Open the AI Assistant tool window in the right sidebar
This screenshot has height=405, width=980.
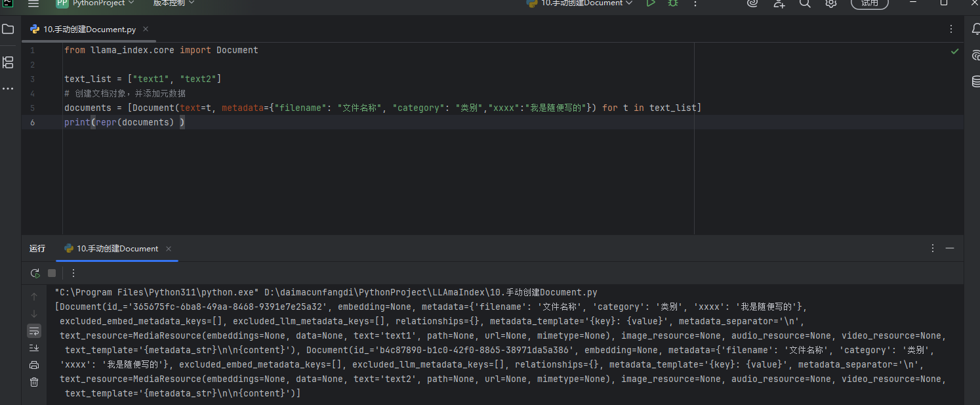(976, 55)
